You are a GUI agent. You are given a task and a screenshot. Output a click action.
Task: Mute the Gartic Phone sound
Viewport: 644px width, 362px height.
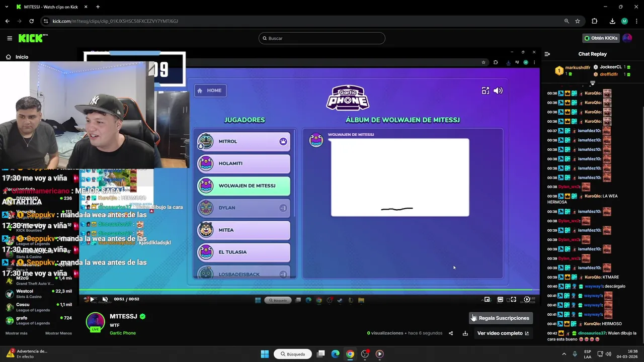point(498,90)
